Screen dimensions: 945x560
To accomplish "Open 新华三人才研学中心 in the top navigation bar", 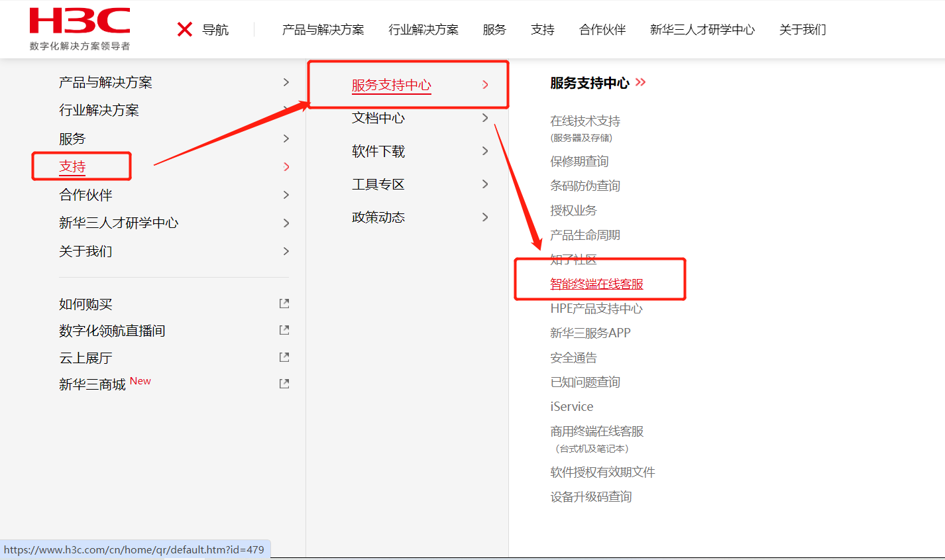I will [x=702, y=30].
